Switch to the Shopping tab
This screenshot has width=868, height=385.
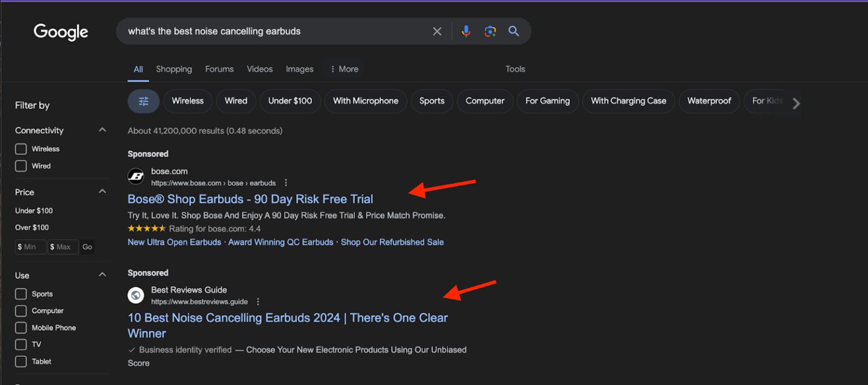click(173, 69)
